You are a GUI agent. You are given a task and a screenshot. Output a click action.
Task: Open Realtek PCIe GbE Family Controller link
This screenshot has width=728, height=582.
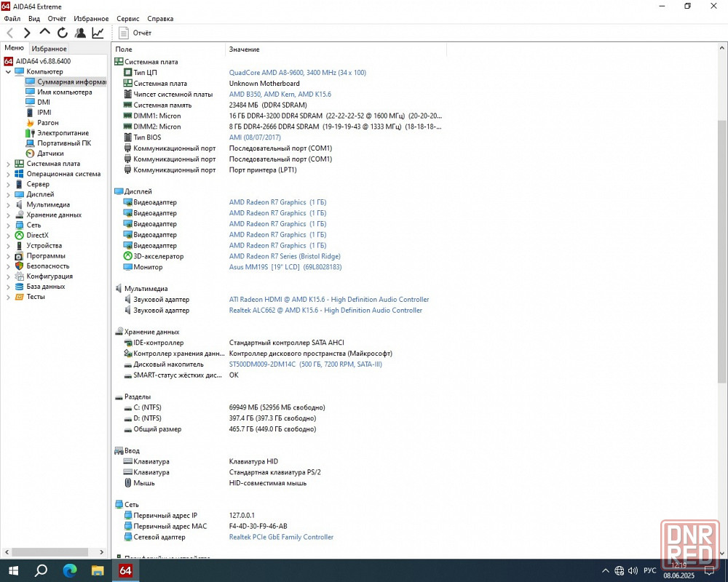pos(281,537)
